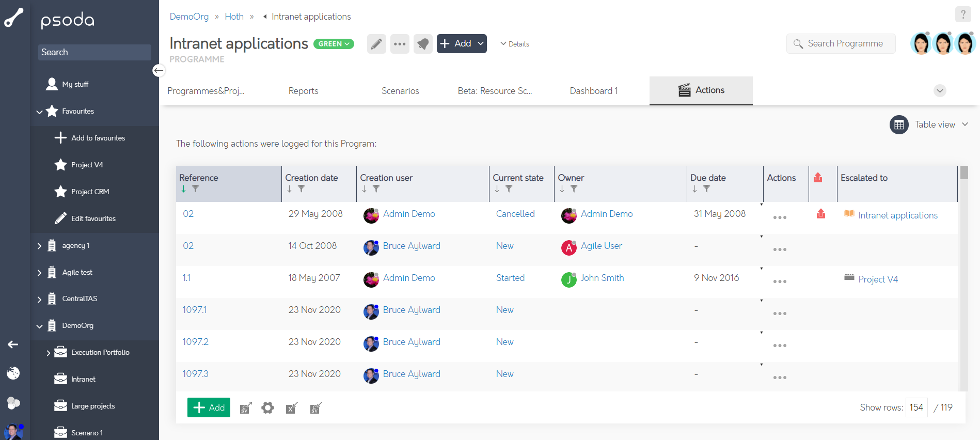The width and height of the screenshot is (980, 440).
Task: Click the collapse sidebar arrow icon
Action: coord(159,70)
